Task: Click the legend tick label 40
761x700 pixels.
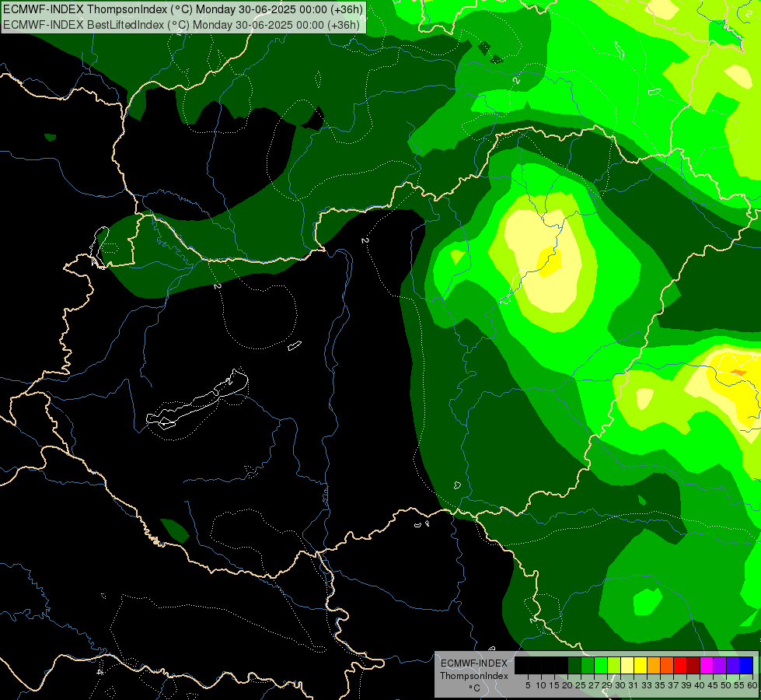Action: click(x=700, y=685)
